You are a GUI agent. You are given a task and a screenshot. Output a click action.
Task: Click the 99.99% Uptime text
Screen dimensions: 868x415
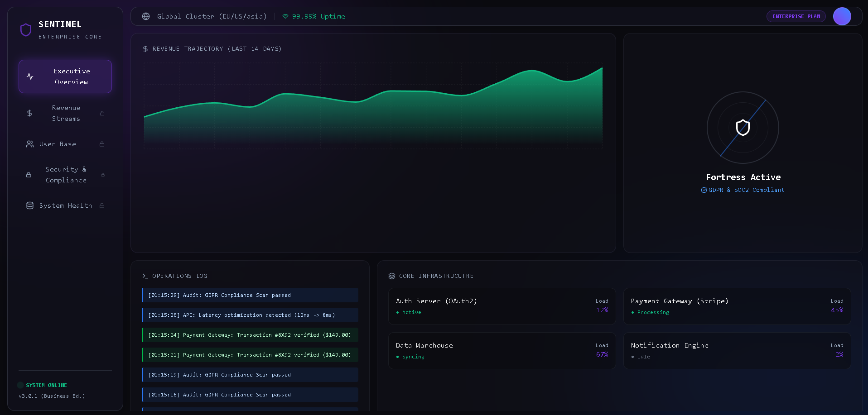pos(318,16)
